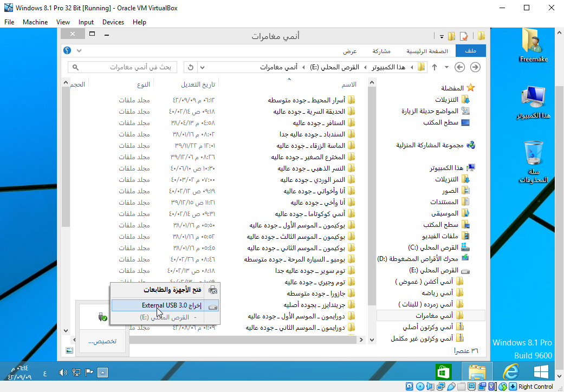The image size is (564, 392).
Task: Show hidden tray icons arrow on taskbar
Action: click(x=102, y=373)
